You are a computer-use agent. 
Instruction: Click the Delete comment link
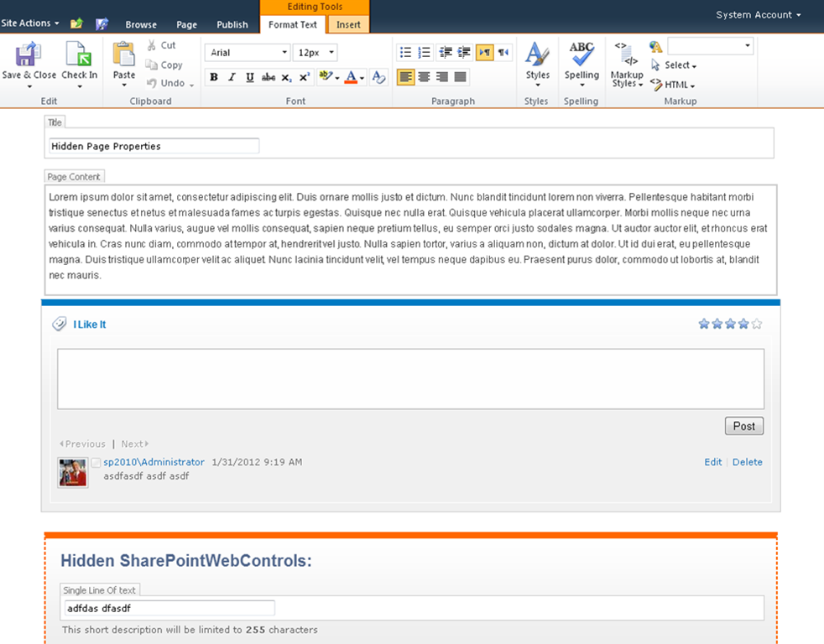748,462
